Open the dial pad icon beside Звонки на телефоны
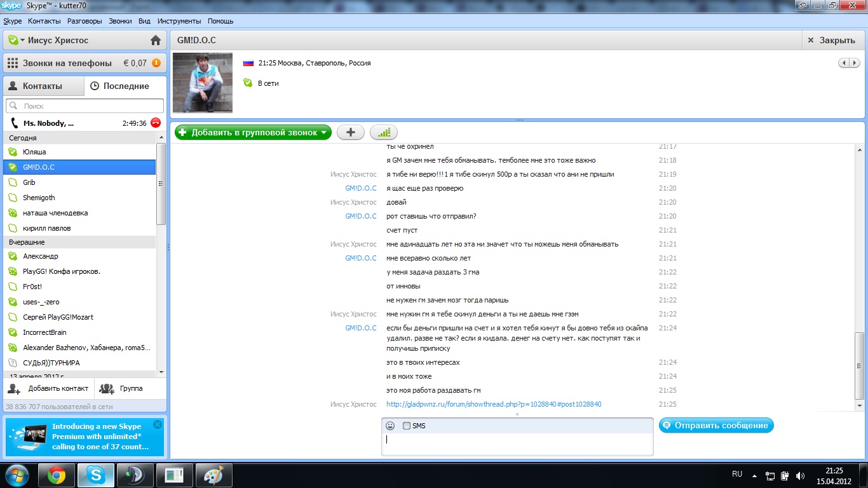 13,63
